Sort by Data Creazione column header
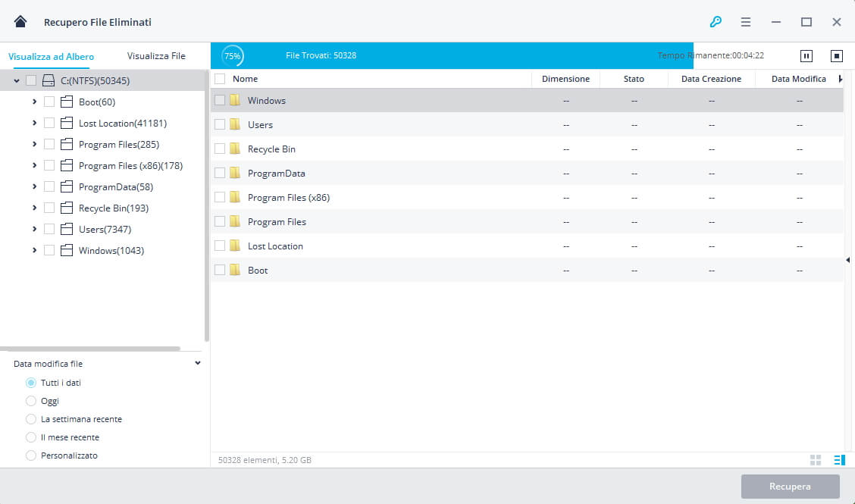 click(x=711, y=79)
